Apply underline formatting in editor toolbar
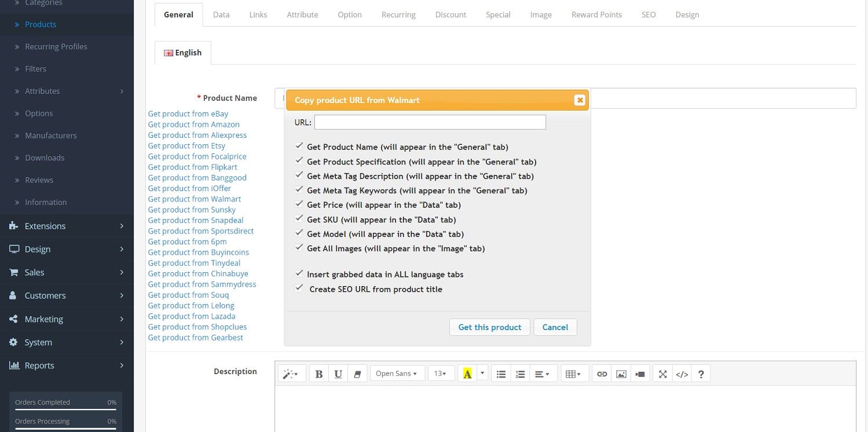 point(338,374)
